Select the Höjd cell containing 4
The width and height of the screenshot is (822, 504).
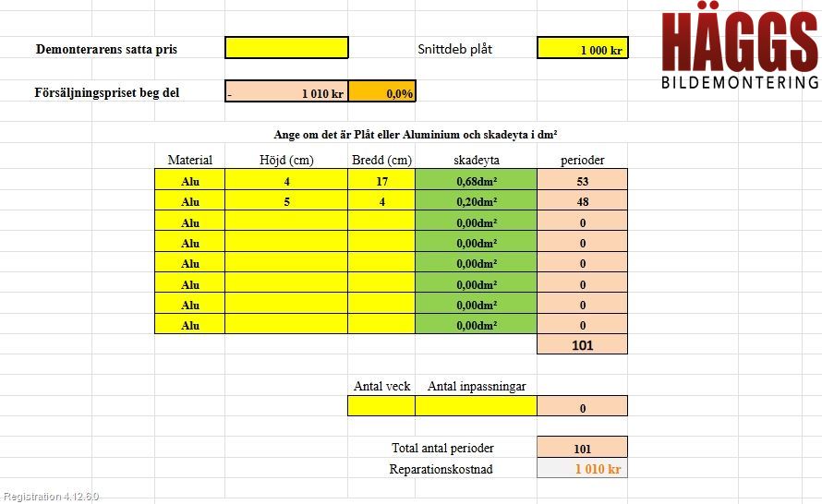pyautogui.click(x=286, y=180)
